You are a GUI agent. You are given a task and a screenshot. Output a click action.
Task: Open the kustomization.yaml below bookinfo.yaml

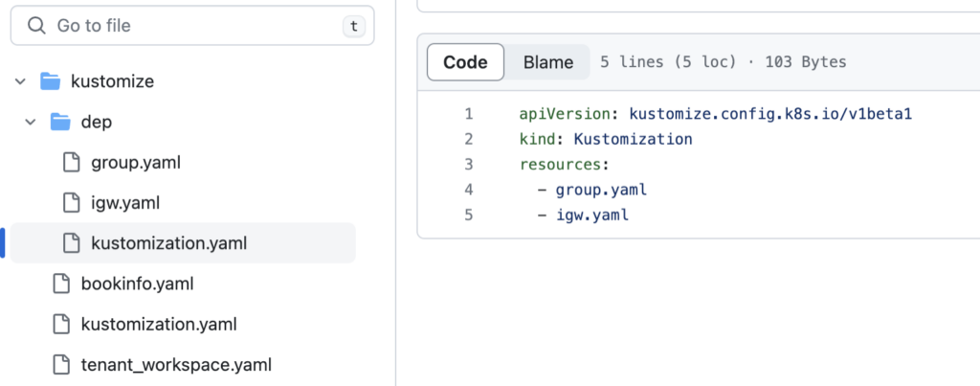pyautogui.click(x=159, y=325)
